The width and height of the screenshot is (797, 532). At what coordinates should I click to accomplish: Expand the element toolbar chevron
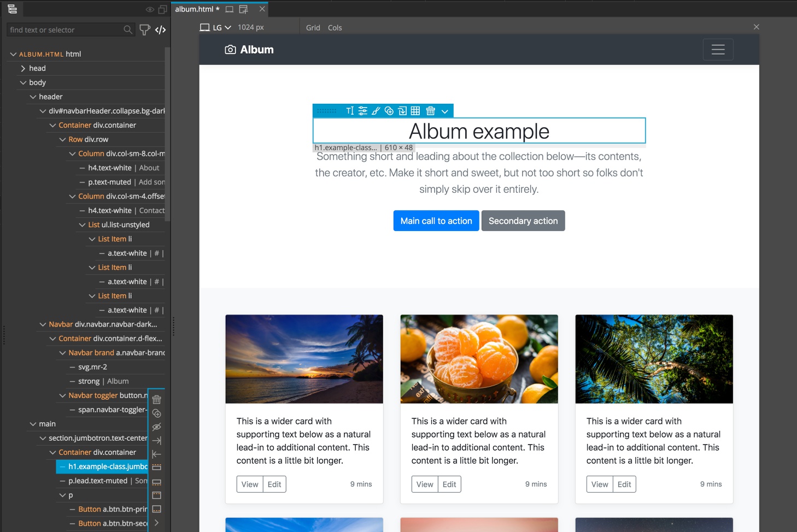click(445, 111)
